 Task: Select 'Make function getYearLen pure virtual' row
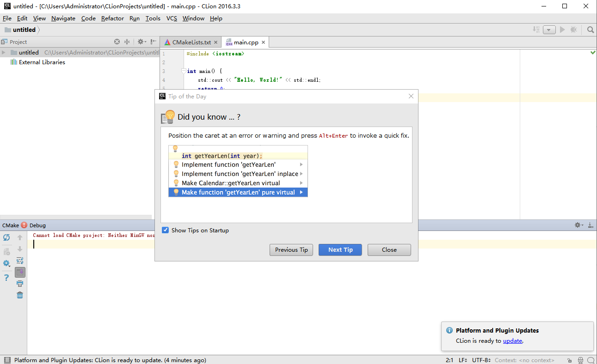pyautogui.click(x=238, y=192)
